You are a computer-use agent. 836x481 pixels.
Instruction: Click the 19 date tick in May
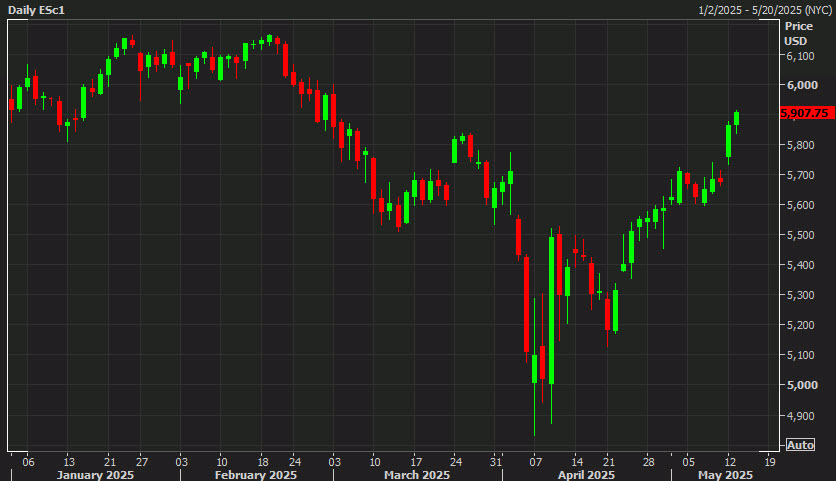pos(769,462)
